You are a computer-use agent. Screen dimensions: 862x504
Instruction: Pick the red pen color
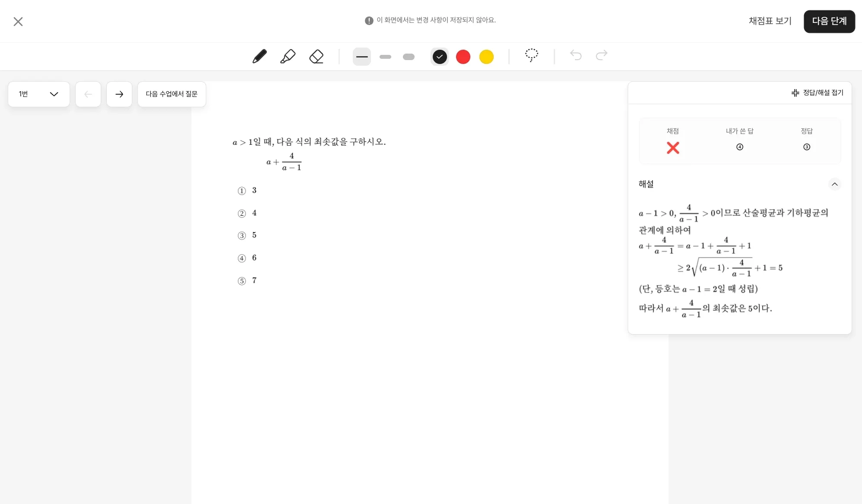click(x=463, y=57)
